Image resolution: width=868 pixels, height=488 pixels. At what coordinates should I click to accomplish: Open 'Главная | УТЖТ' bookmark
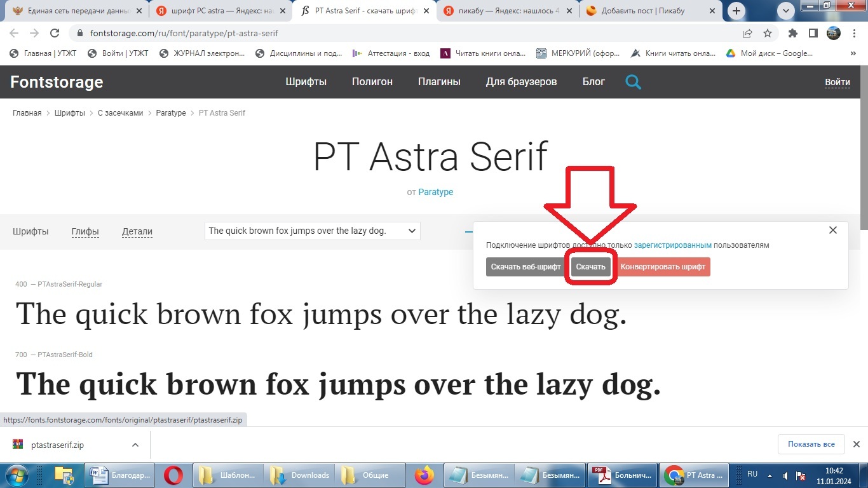[x=43, y=53]
